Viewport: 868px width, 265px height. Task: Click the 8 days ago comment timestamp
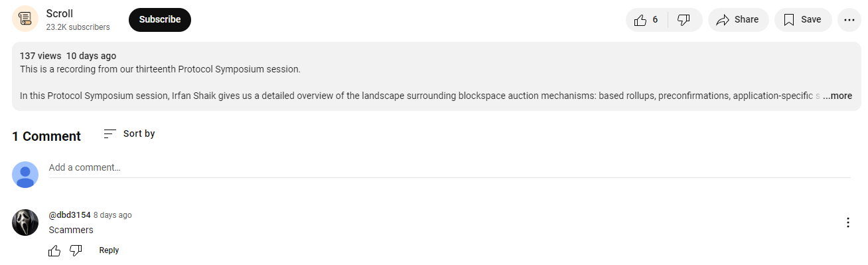click(x=113, y=215)
